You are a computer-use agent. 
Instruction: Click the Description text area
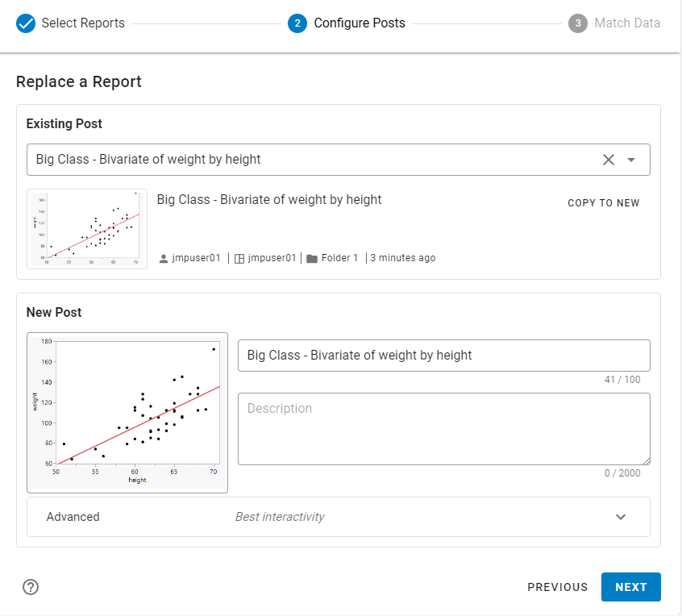tap(443, 429)
